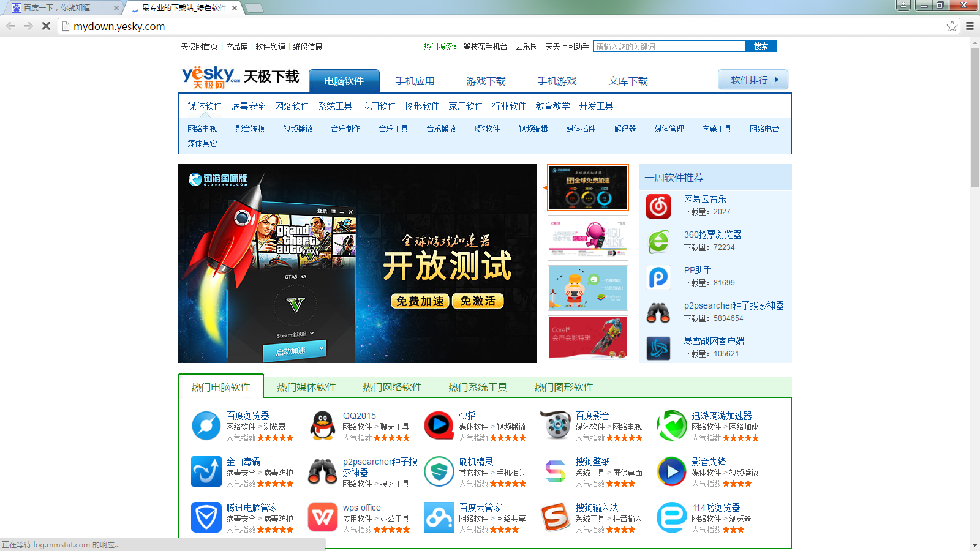Click the 维修信息 top link
The height and width of the screenshot is (551, 980).
click(x=307, y=47)
